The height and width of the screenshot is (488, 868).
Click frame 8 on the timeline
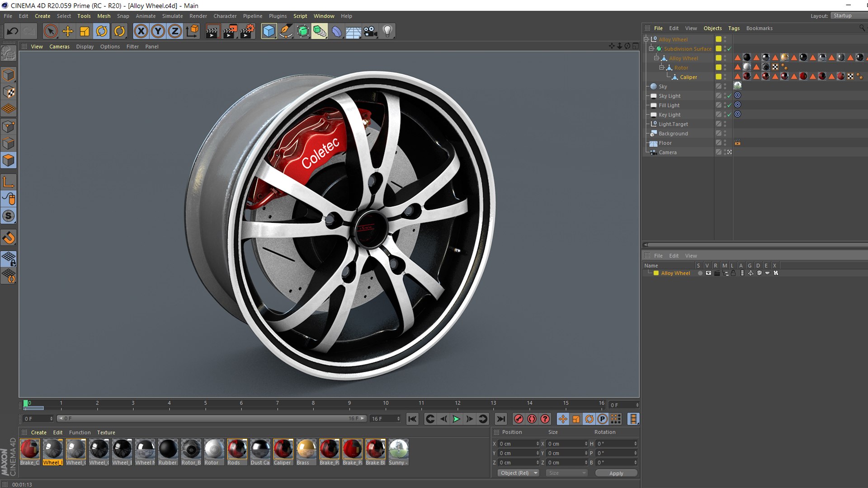[x=313, y=403]
